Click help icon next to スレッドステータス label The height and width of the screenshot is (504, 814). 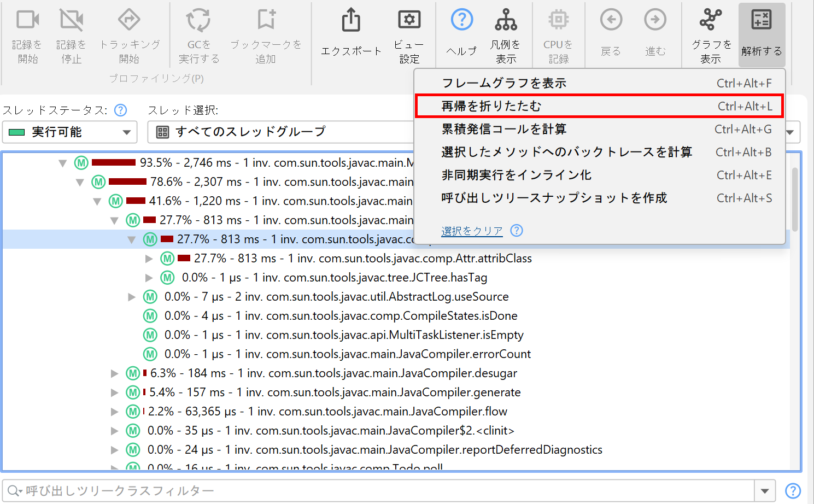click(x=120, y=110)
